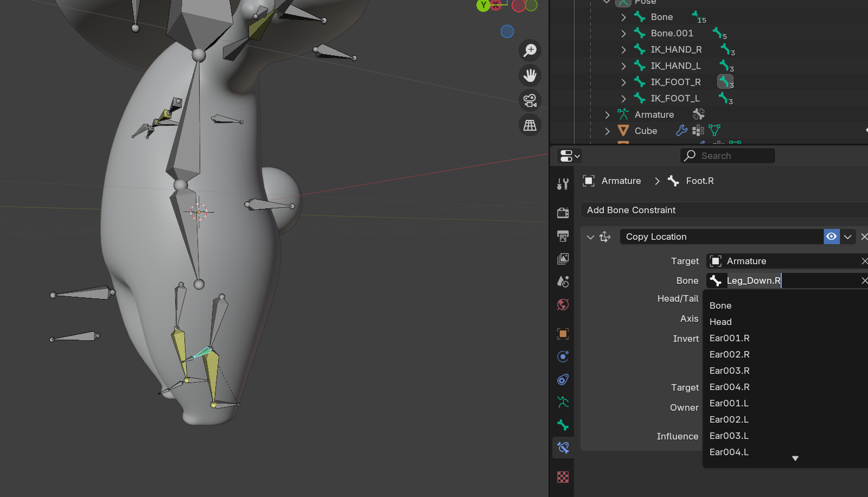Screen dimensions: 868x497
Task: Switch perspective/orthographic with grid icon
Action: (x=530, y=125)
